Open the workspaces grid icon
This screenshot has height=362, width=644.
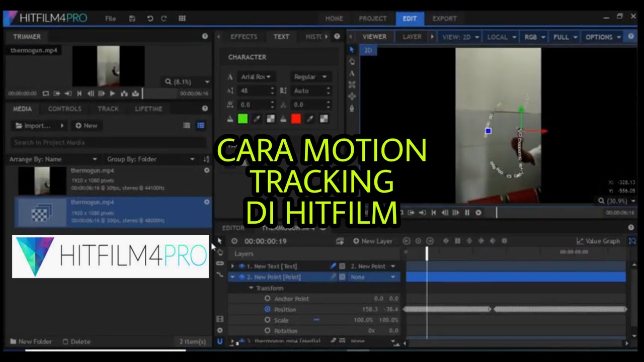click(x=182, y=19)
